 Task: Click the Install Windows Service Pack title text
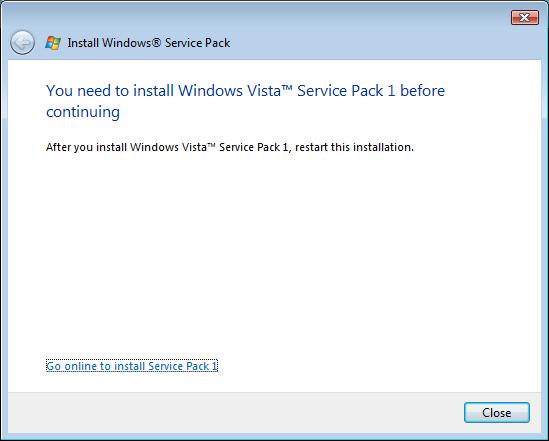click(x=149, y=43)
